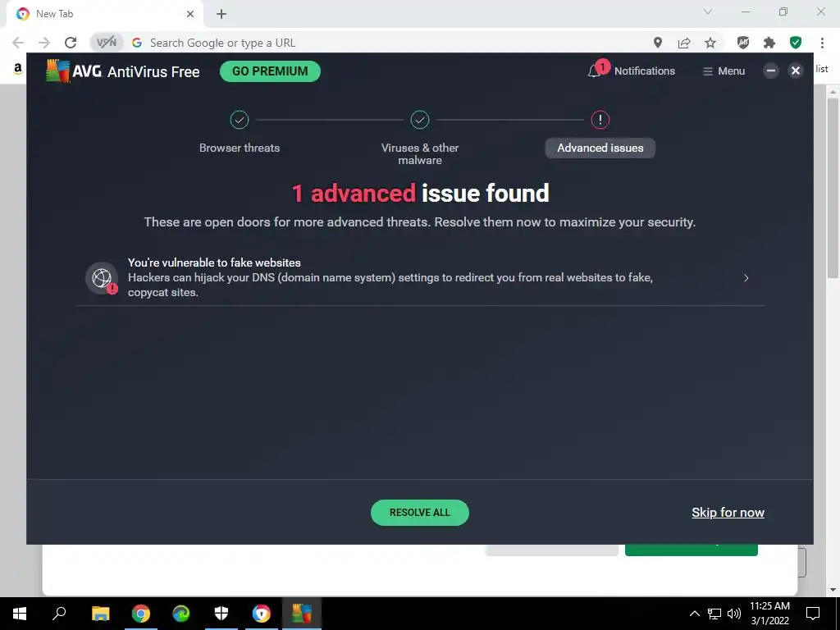Screen dimensions: 840x630
Task: Close the New Tab tab
Action: pyautogui.click(x=190, y=14)
